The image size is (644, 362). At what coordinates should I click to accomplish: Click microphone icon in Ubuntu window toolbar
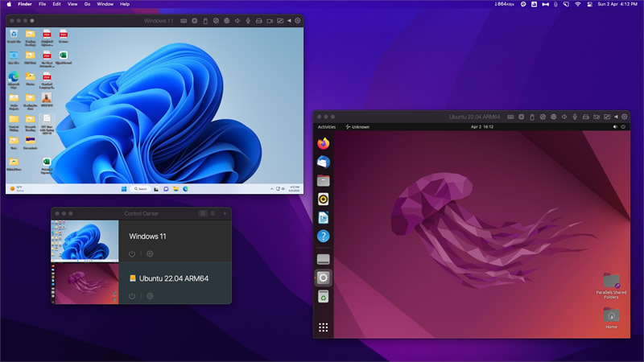click(575, 117)
